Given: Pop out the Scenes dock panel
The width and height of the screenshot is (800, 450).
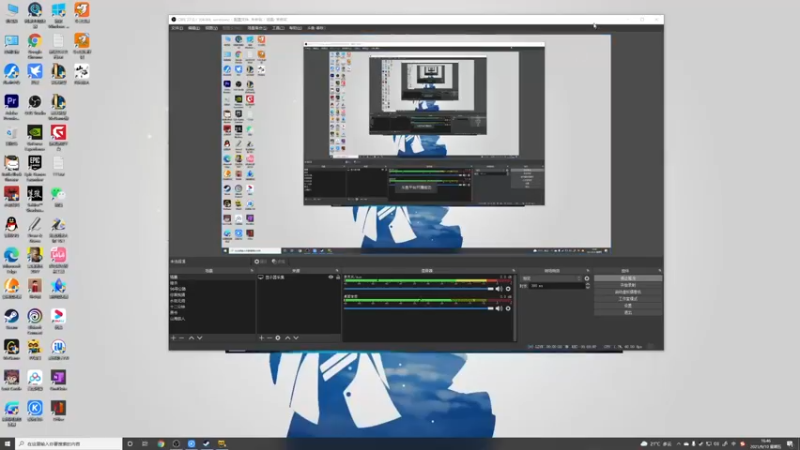Looking at the screenshot, I should coord(252,271).
